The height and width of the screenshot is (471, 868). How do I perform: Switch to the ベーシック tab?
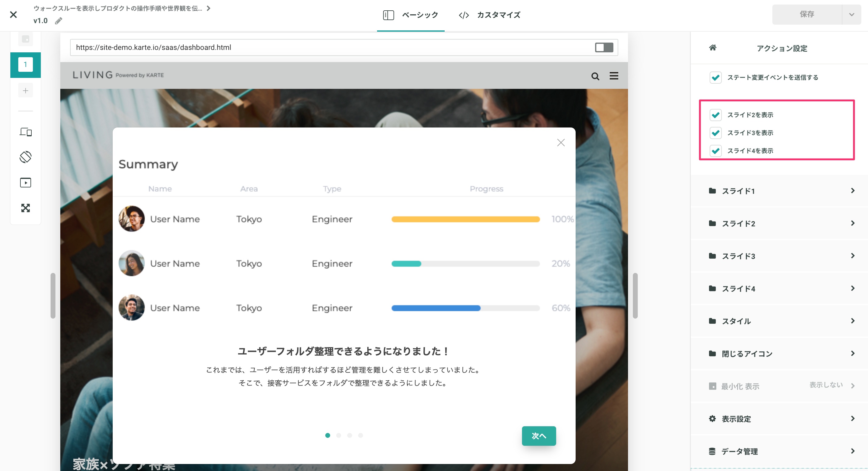(x=411, y=15)
